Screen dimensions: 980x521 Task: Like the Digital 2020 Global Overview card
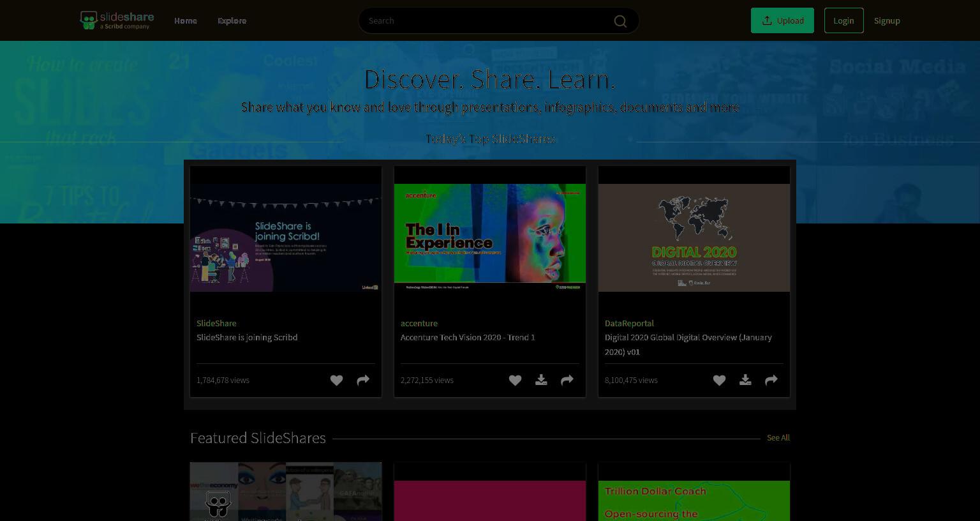coord(719,380)
